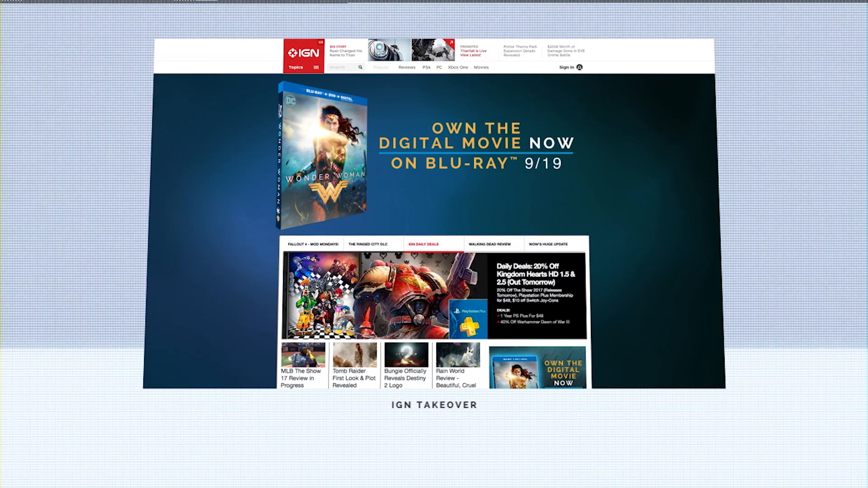
Task: Open the Topics hamburger menu icon
Action: coord(316,67)
